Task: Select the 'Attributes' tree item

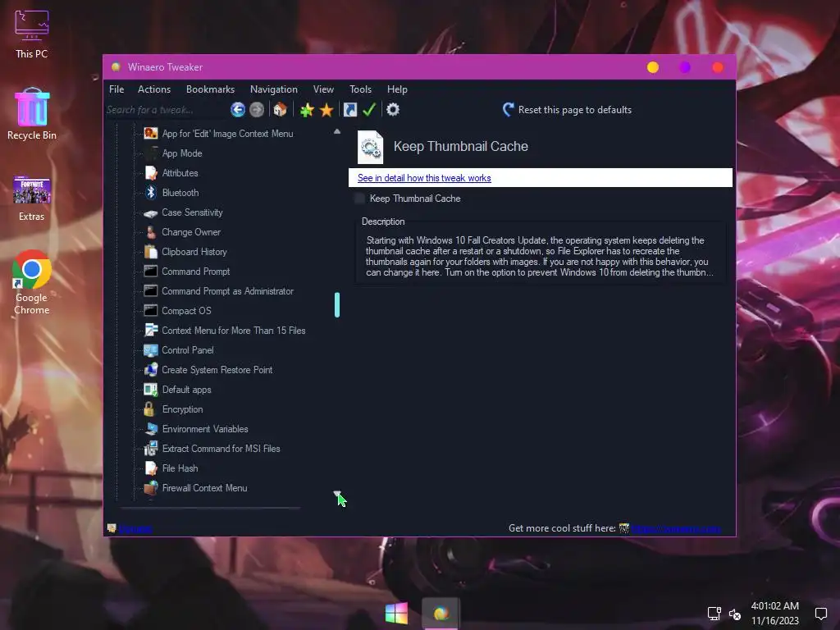Action: [180, 173]
